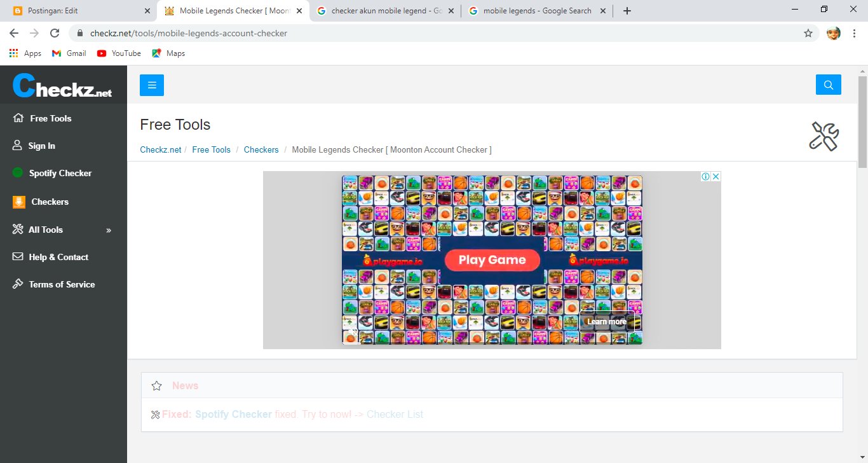Click the Checkz.net logo

62,86
